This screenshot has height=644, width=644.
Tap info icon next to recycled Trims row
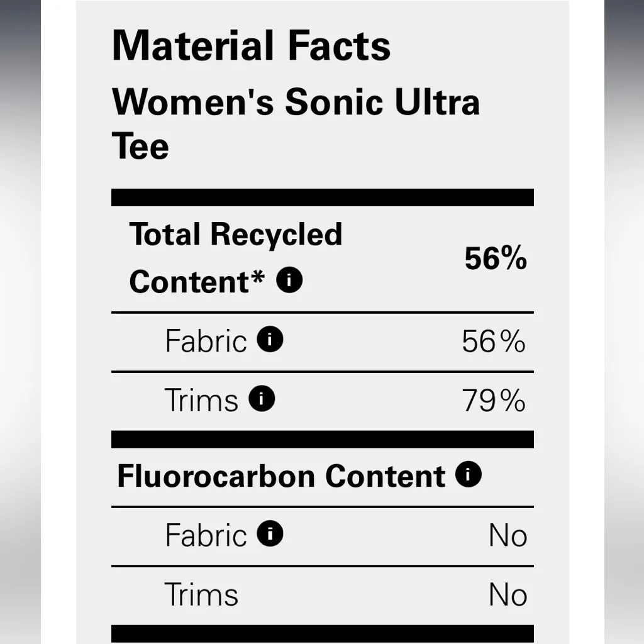point(262,399)
